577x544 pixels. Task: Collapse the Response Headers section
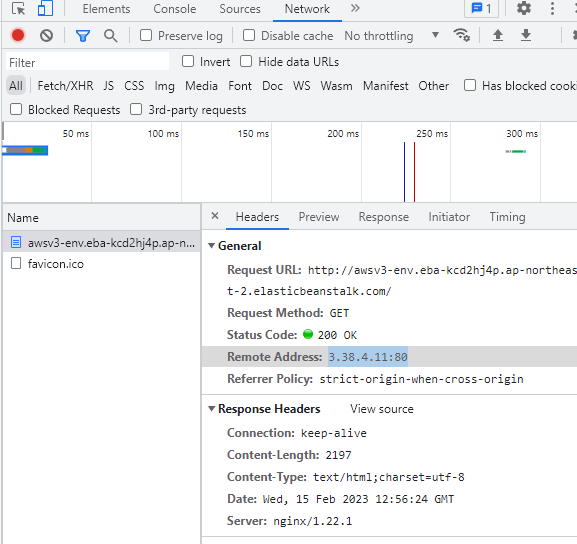pyautogui.click(x=212, y=409)
